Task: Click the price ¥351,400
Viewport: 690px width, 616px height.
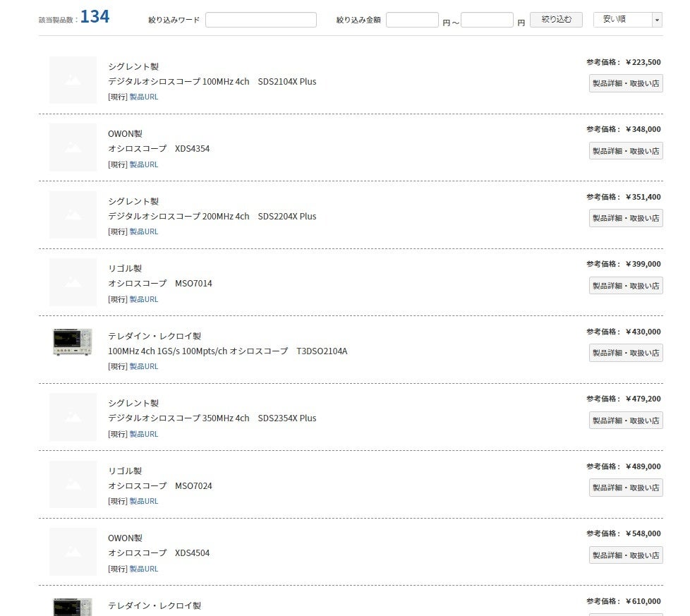Action: point(643,197)
